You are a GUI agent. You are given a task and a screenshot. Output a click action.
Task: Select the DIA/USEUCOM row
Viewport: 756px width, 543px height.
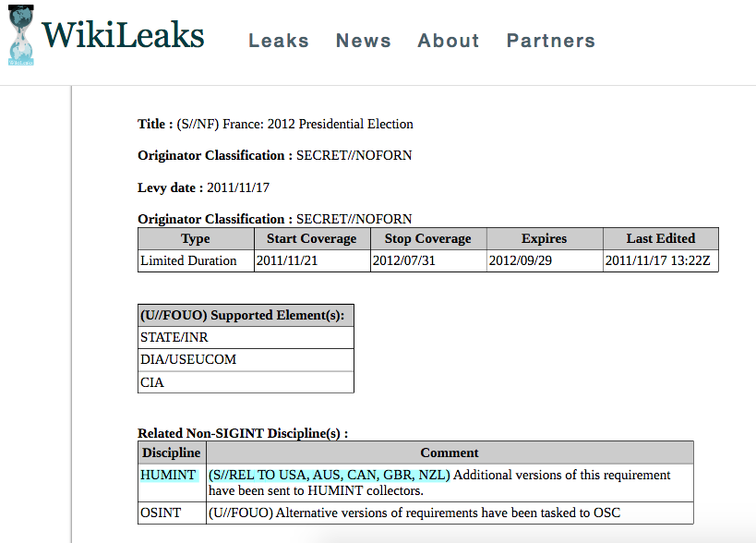246,360
